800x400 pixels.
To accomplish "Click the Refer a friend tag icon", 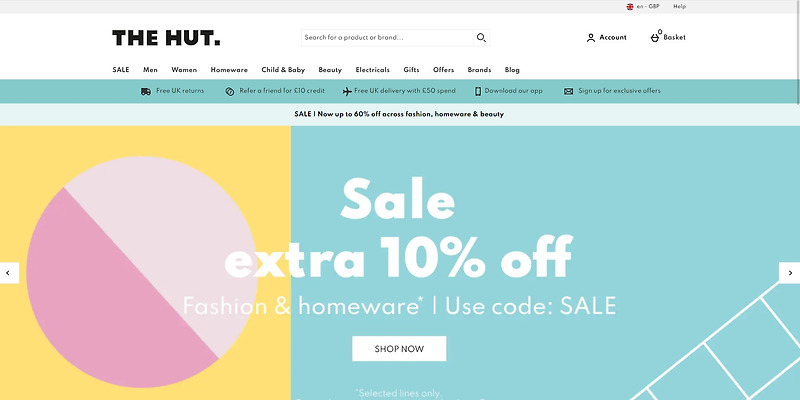I will (230, 91).
